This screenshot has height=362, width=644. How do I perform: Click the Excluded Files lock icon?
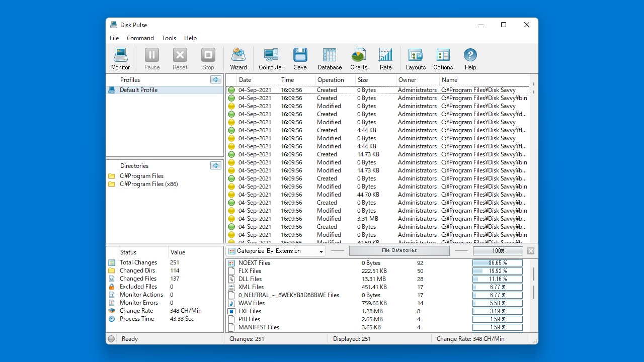pos(112,287)
